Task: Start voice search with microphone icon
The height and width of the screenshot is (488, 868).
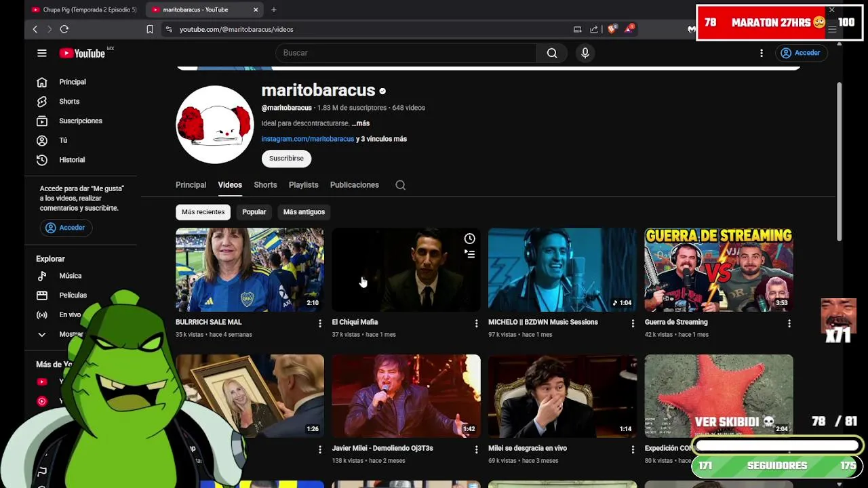Action: coord(585,53)
